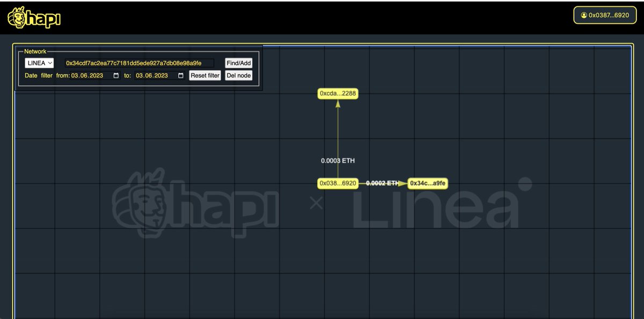Viewport: 644px width, 319px height.
Task: Edit the from date field
Action: 96,76
